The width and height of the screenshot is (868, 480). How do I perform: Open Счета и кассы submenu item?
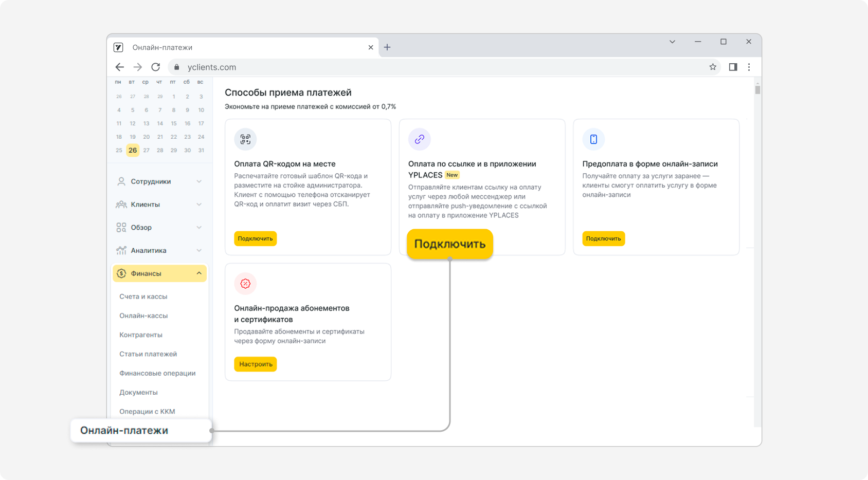[143, 297]
